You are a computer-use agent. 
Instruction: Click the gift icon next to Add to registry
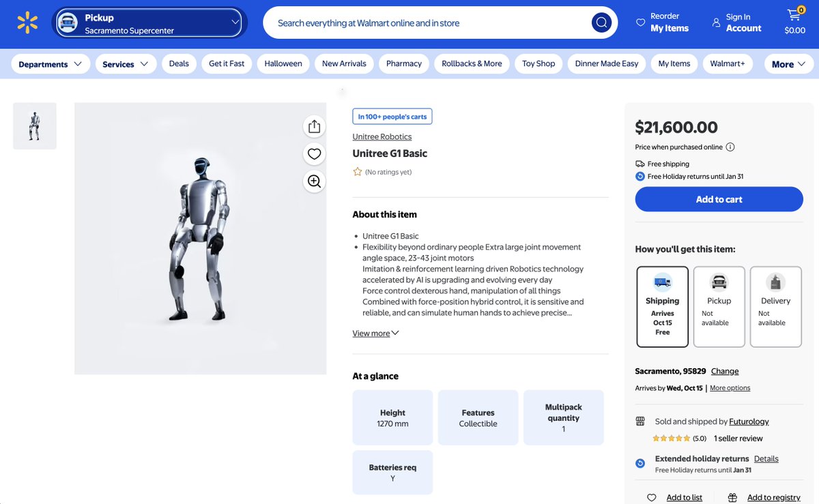(x=732, y=497)
